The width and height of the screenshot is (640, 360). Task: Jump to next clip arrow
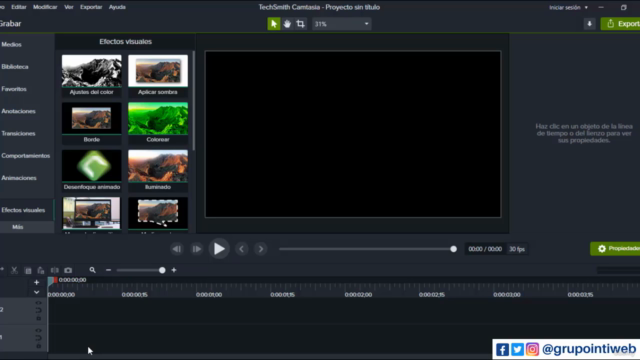click(261, 249)
